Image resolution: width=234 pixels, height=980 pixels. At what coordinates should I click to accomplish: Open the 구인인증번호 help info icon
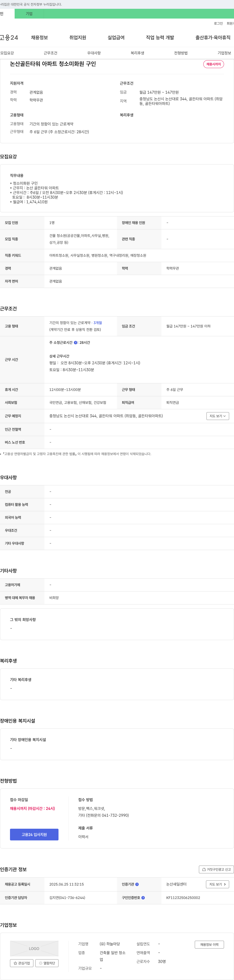click(x=143, y=898)
